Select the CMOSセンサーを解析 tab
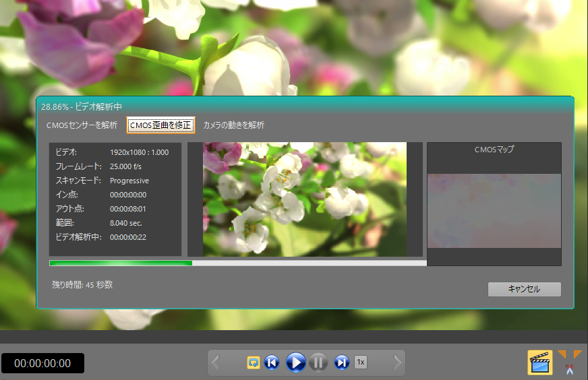The width and height of the screenshot is (588, 380). [82, 125]
